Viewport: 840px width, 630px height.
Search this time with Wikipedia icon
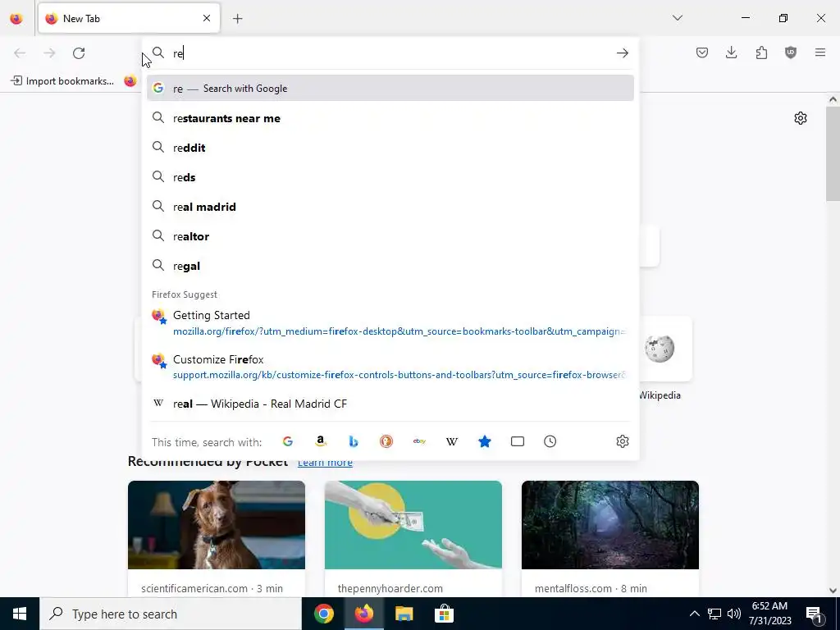tap(452, 441)
